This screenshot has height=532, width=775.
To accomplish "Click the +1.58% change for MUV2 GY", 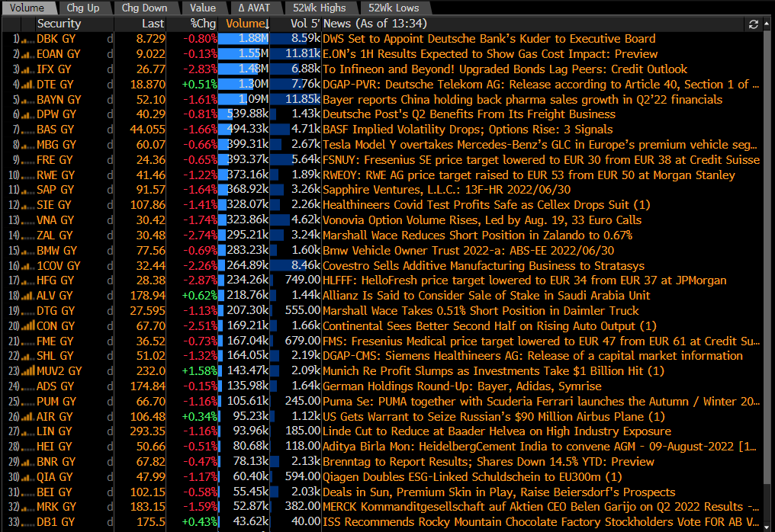I will [200, 371].
